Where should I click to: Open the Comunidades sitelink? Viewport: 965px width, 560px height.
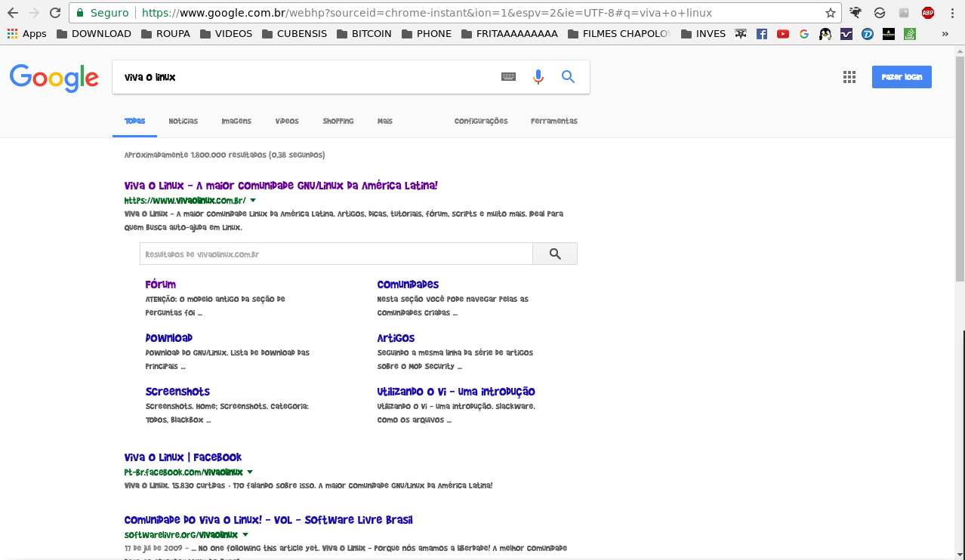[x=408, y=285]
